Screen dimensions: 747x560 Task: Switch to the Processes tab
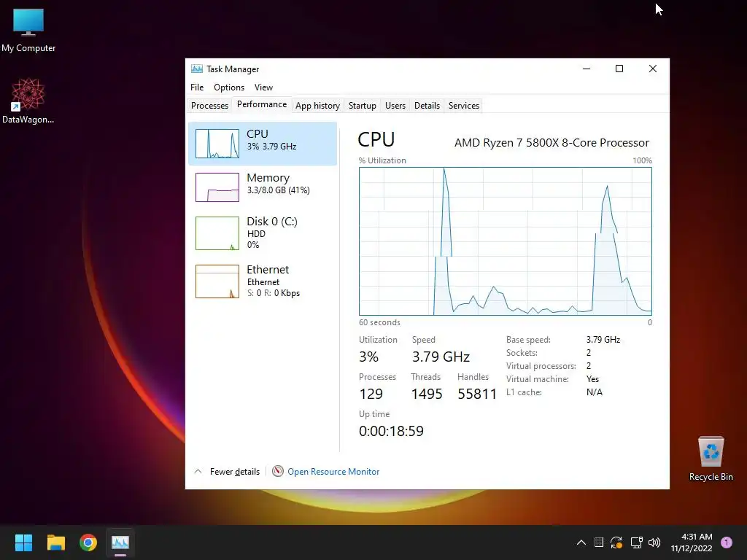click(x=209, y=105)
